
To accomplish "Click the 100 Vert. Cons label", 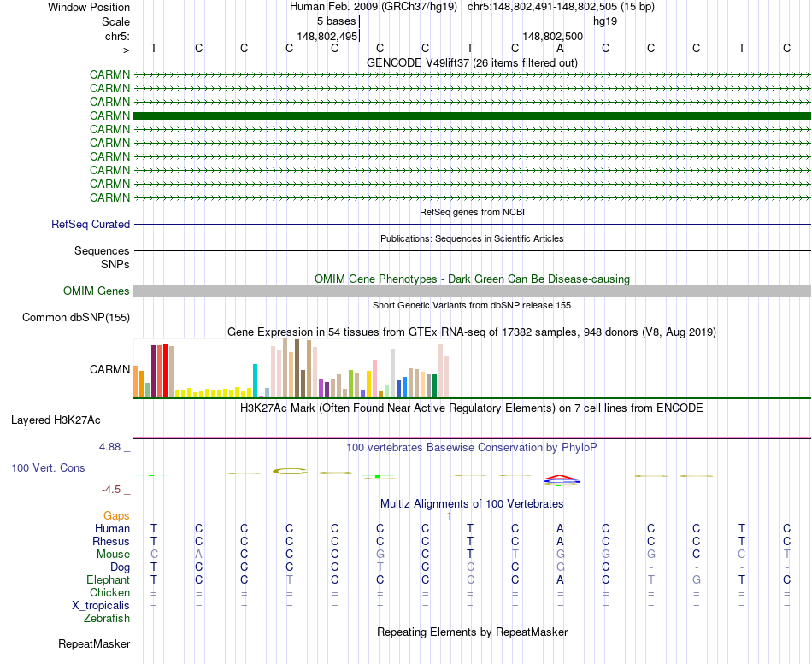I will (48, 467).
